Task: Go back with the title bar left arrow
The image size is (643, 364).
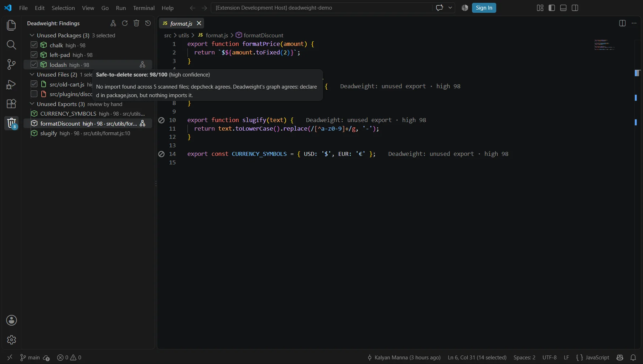Action: 193,8
